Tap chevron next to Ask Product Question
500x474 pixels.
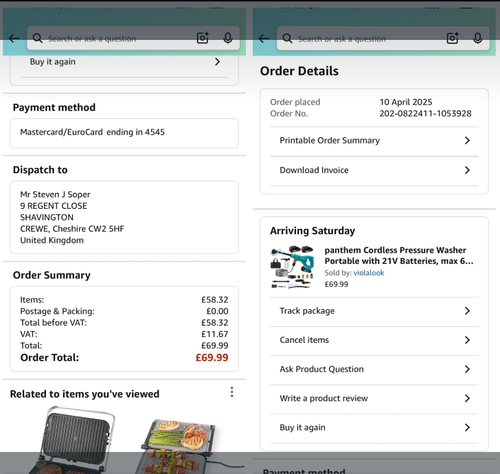[467, 369]
